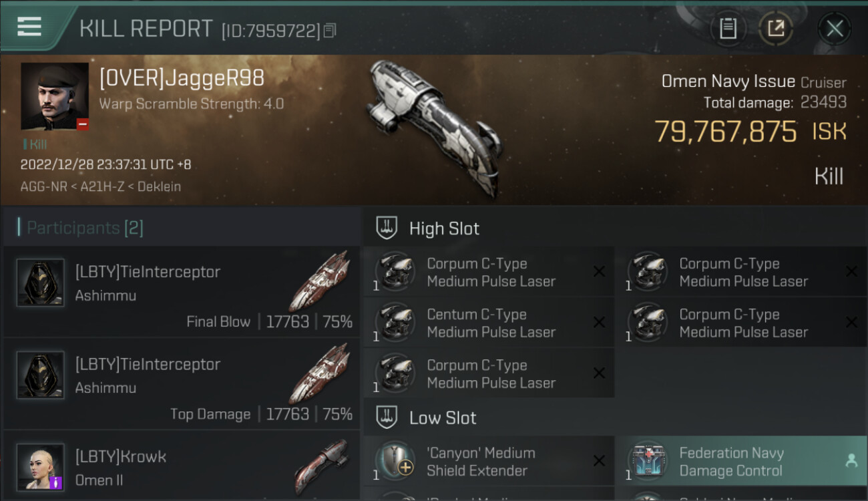Open the clipboard report icon
868x501 pixels.
coord(728,29)
